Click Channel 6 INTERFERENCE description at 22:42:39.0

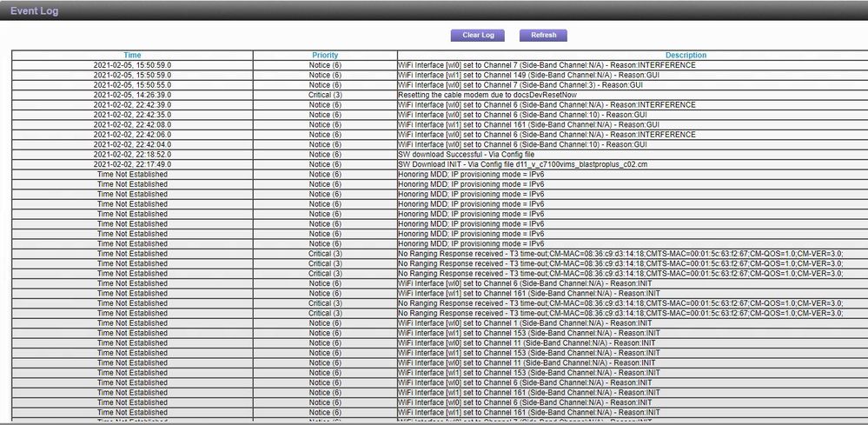(x=547, y=105)
